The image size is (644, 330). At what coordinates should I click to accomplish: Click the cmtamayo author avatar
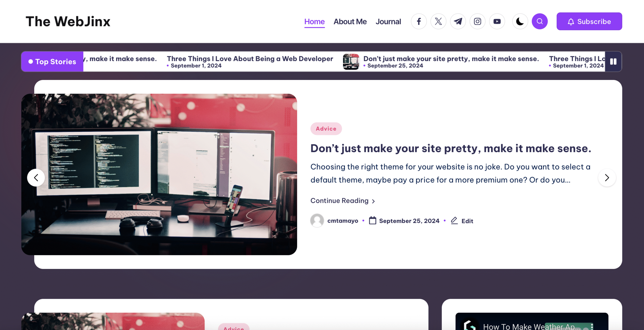click(x=317, y=220)
